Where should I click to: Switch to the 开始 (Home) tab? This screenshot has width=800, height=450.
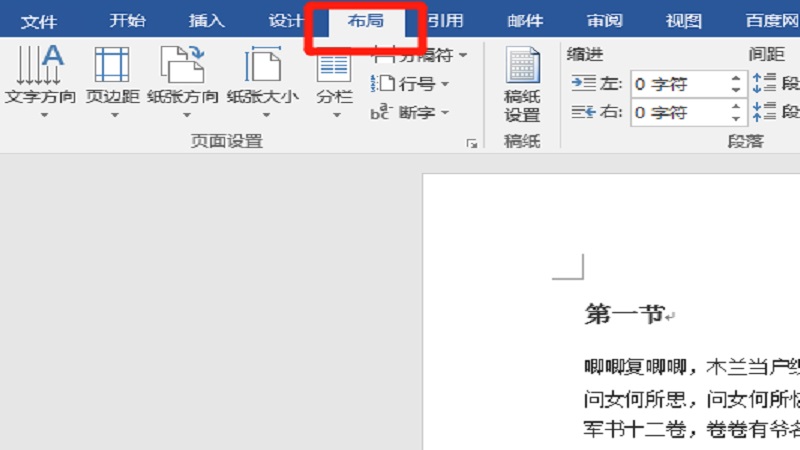pyautogui.click(x=128, y=20)
